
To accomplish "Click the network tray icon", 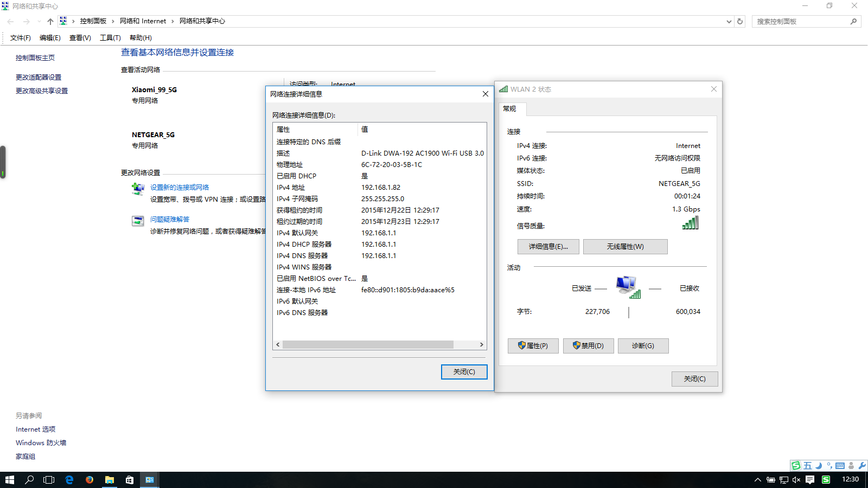I will point(784,480).
